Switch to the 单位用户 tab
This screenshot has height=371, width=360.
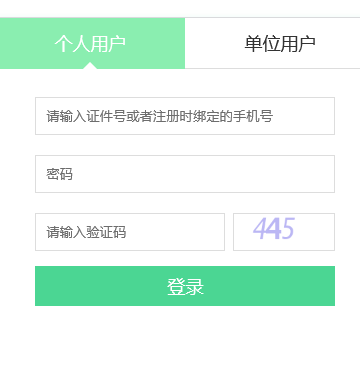[272, 43]
